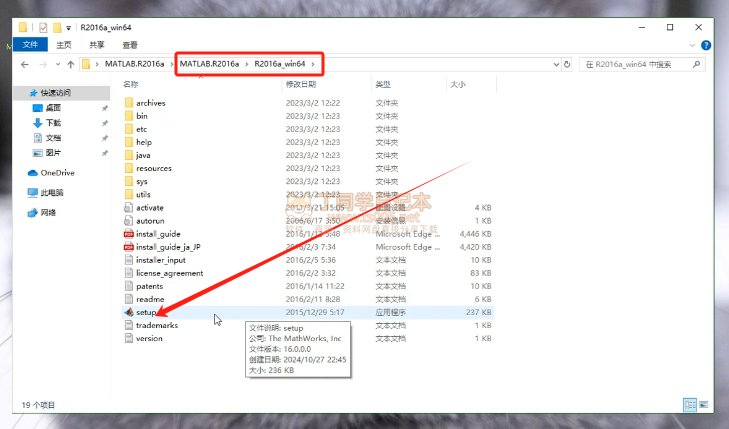This screenshot has height=429, width=729.
Task: Click the refresh button beside address bar
Action: [567, 65]
